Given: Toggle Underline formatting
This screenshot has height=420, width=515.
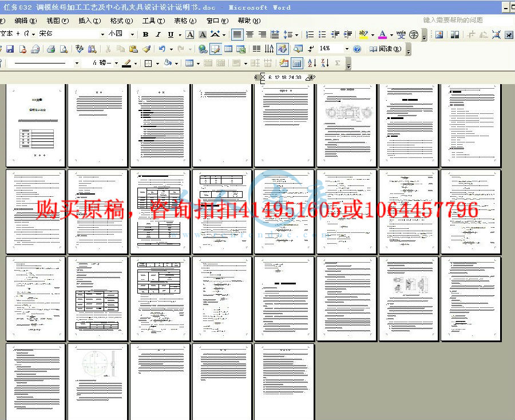Looking at the screenshot, I should tap(171, 34).
